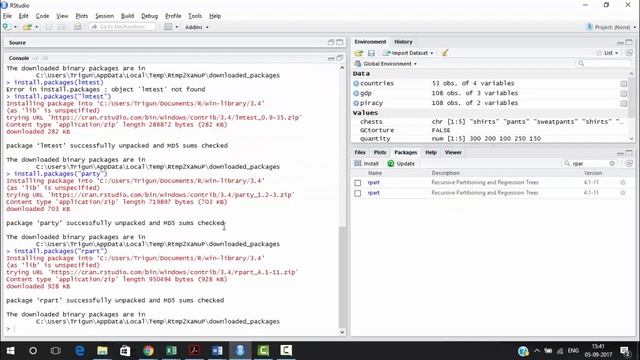Switch to the Help tab
The height and width of the screenshot is (360, 640).
[x=431, y=152]
